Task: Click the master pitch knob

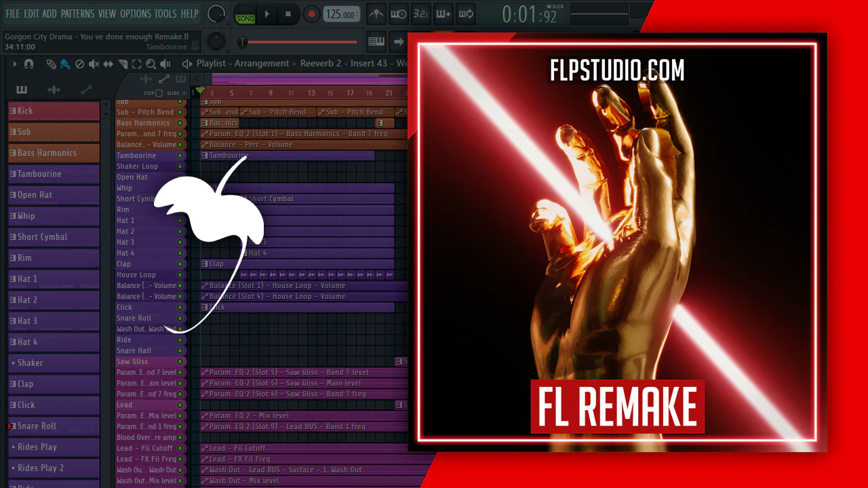Action: pos(216,41)
